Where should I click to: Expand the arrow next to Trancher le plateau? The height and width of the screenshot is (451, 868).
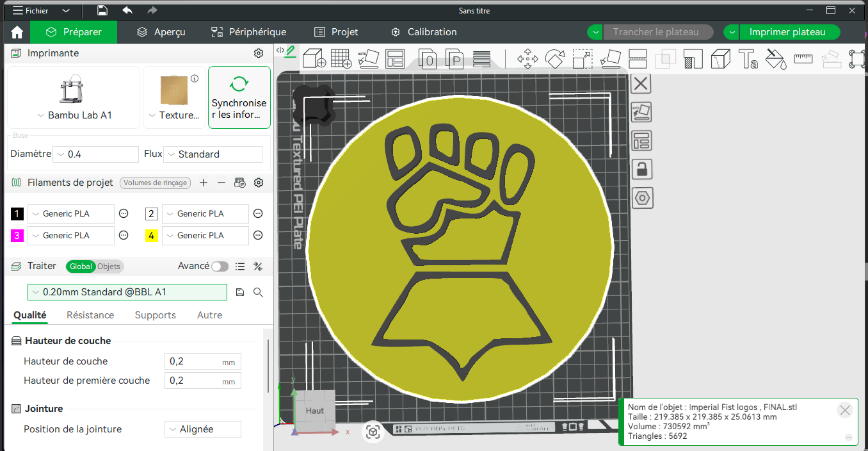coord(595,32)
